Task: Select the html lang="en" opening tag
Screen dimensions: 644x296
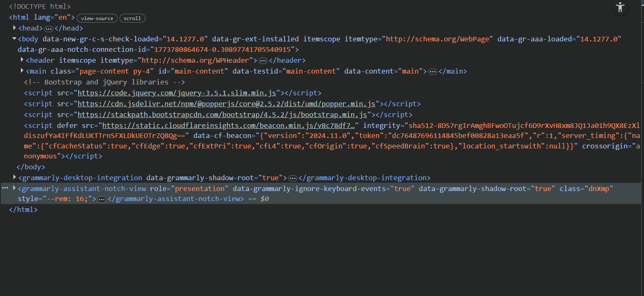Action: point(42,18)
